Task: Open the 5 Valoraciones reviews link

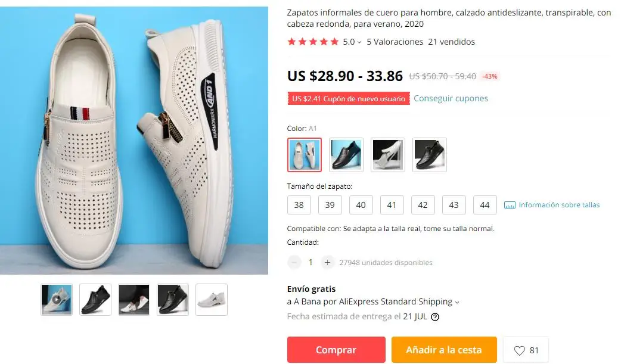Action: [395, 42]
